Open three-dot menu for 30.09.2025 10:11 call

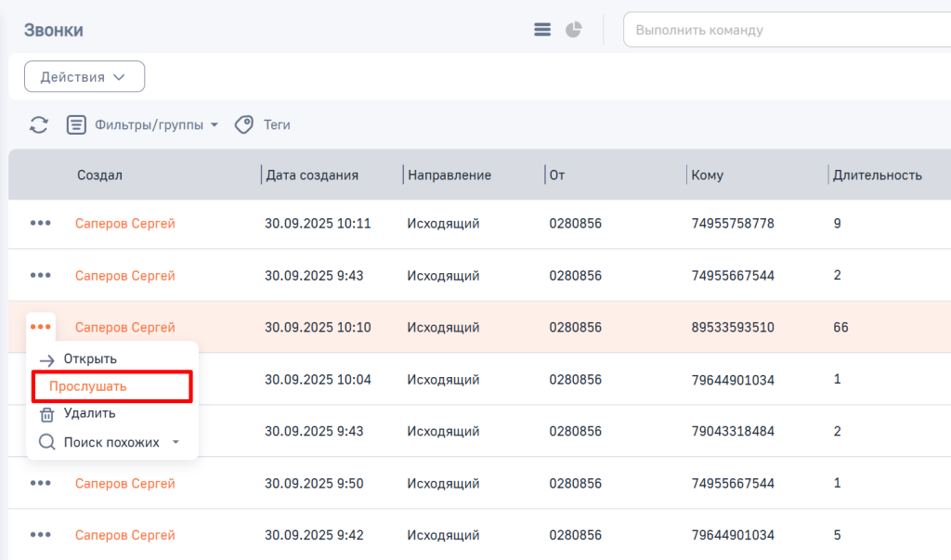click(40, 224)
